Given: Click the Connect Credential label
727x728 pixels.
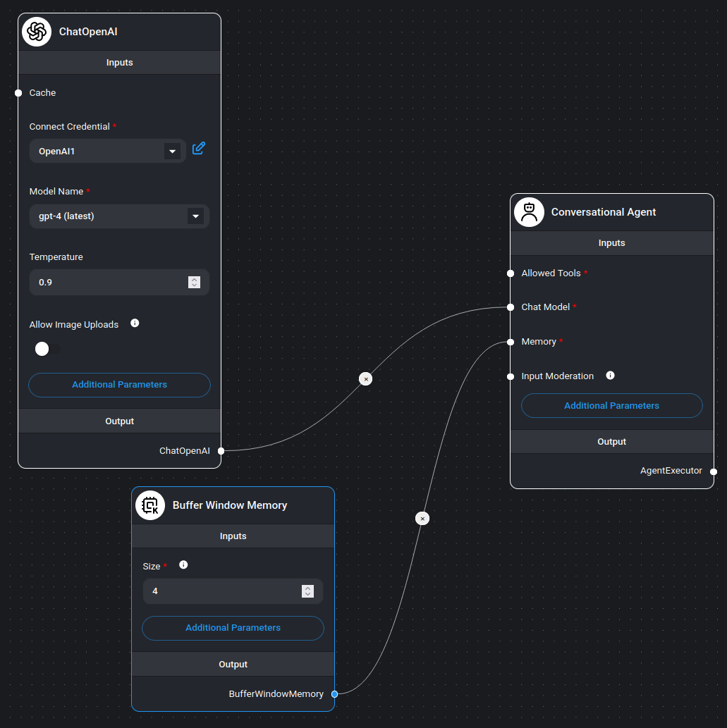Looking at the screenshot, I should (70, 126).
